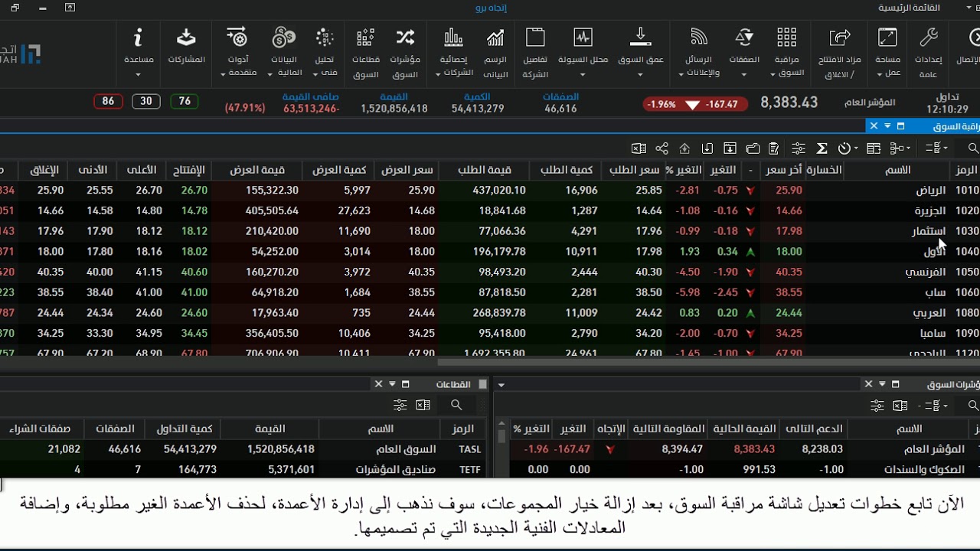The width and height of the screenshot is (980, 551).
Task: Collapse panel using arrow left of Market Indices
Action: pos(501,384)
